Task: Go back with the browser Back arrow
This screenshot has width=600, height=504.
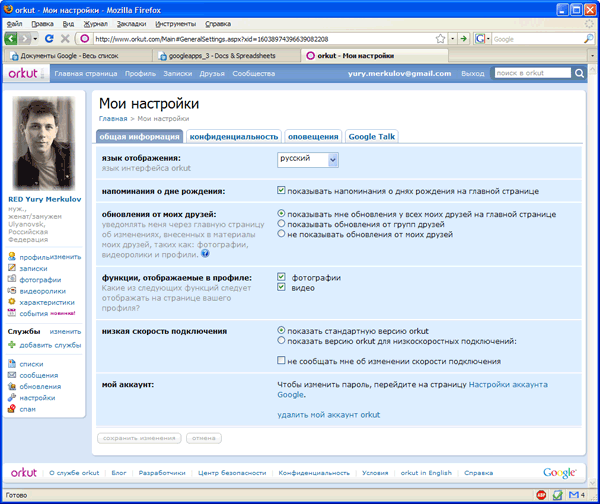Action: click(x=10, y=39)
